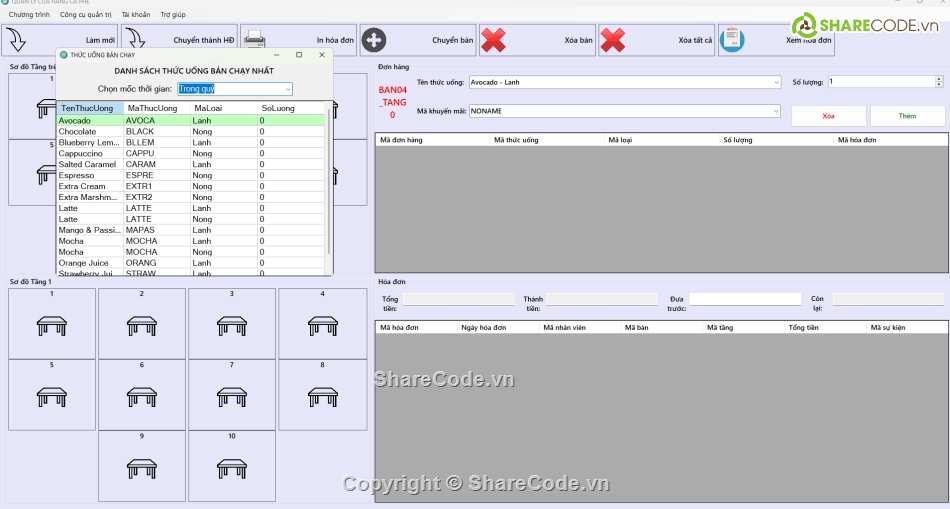This screenshot has height=509, width=950.
Task: Select the Espresso row in drink list
Action: click(76, 176)
